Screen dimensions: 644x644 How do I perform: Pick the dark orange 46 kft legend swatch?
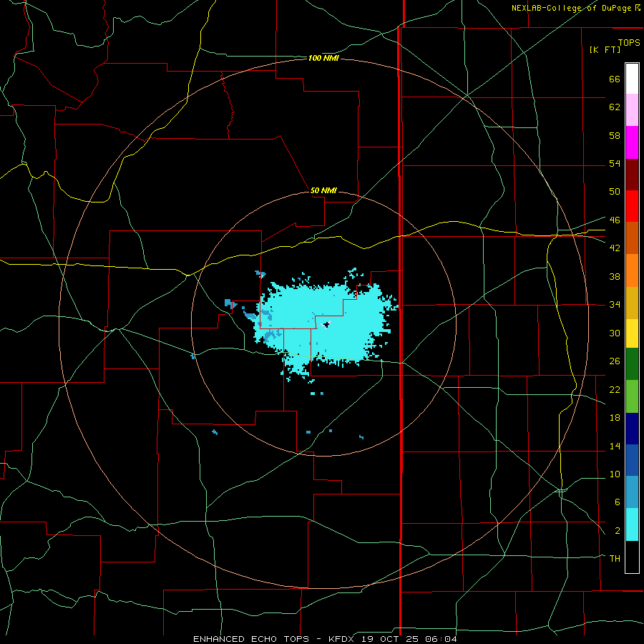pyautogui.click(x=632, y=238)
